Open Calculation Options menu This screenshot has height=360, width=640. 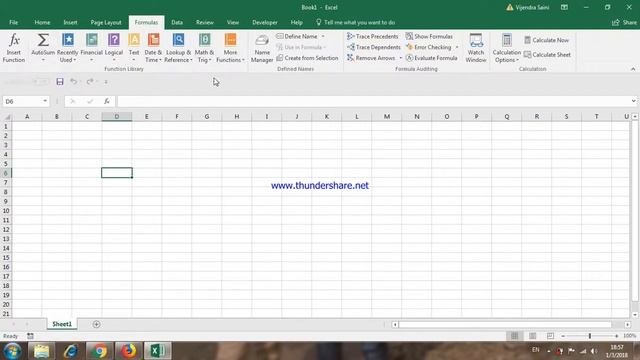pyautogui.click(x=507, y=48)
